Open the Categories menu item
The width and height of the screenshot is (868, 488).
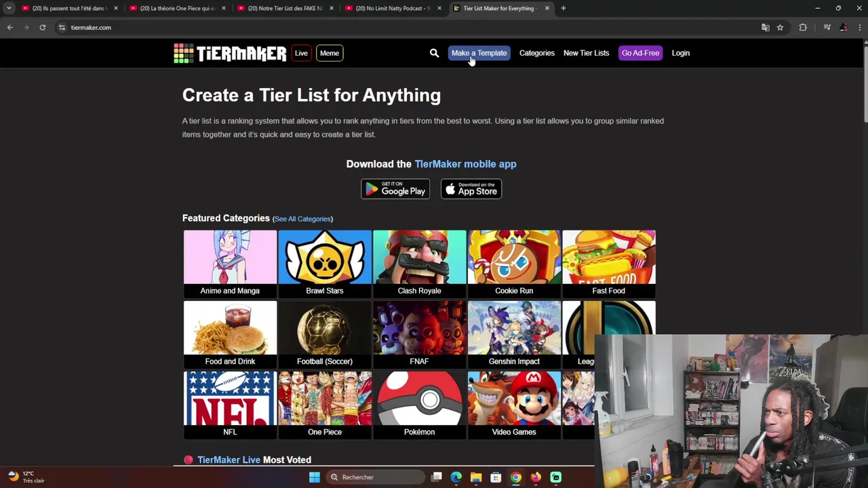536,53
